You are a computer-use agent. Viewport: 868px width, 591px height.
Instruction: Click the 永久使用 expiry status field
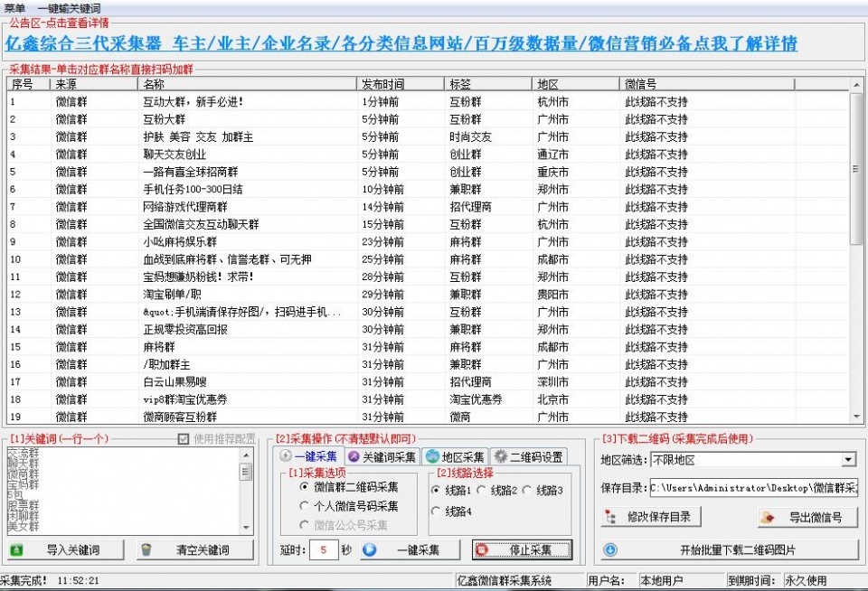click(x=825, y=580)
